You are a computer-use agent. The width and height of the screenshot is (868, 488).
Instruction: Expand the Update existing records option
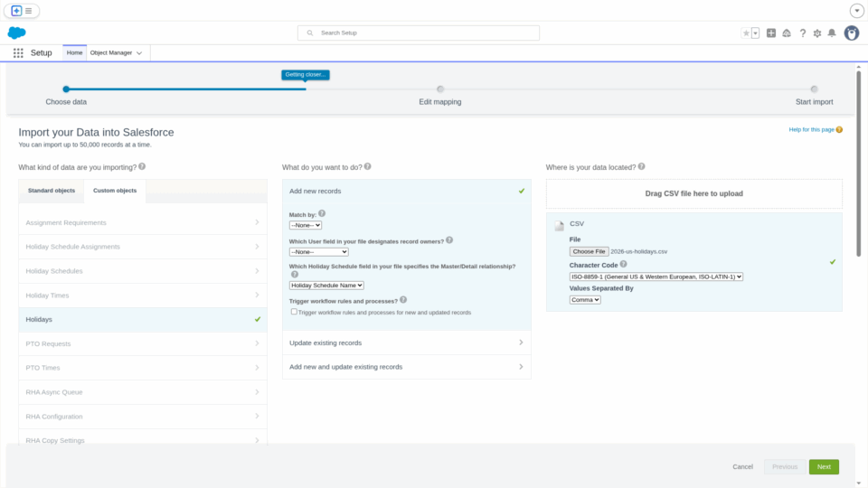(406, 343)
